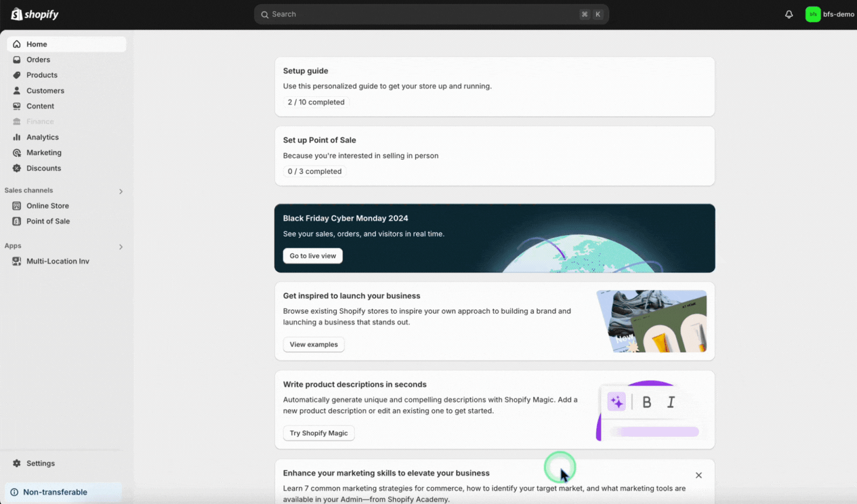Open Marketing from the sidebar
Image resolution: width=857 pixels, height=504 pixels.
pyautogui.click(x=44, y=153)
